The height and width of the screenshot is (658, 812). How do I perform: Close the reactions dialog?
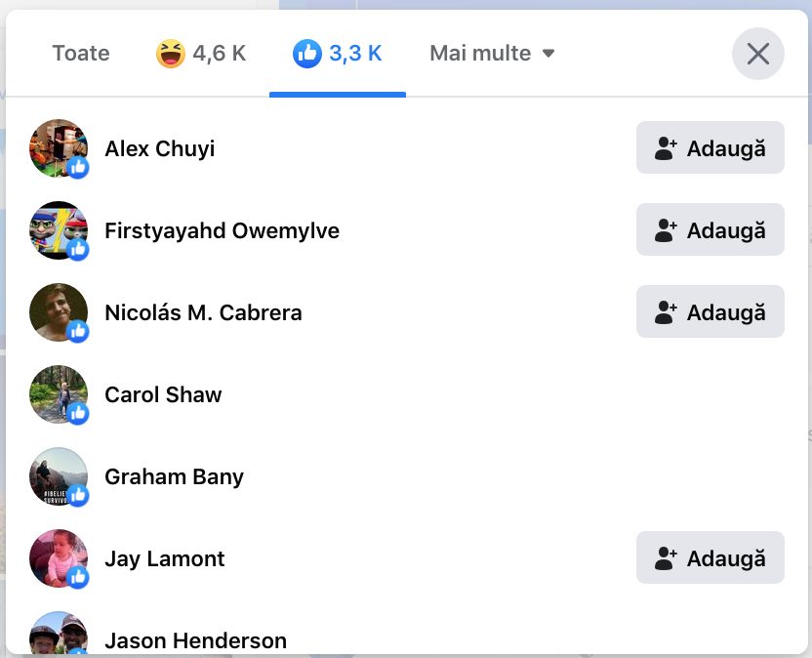[x=757, y=54]
